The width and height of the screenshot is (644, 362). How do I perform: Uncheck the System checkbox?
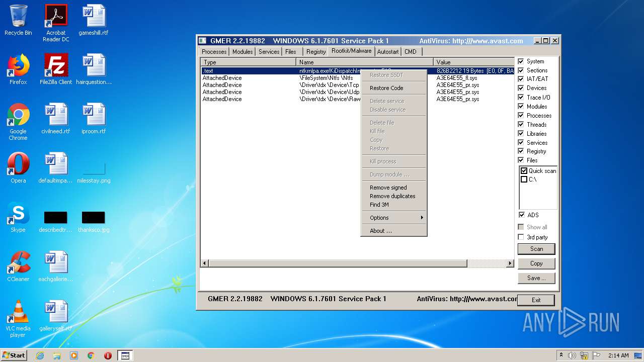point(521,61)
